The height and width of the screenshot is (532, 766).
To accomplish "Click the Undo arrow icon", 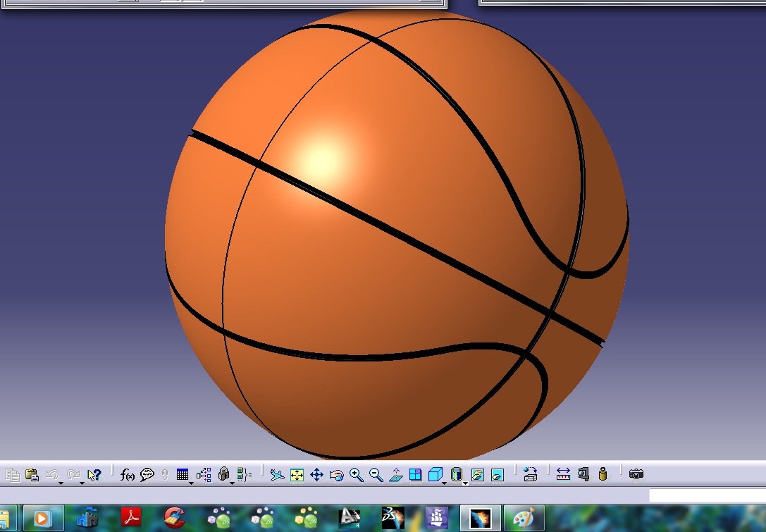I will tap(51, 474).
